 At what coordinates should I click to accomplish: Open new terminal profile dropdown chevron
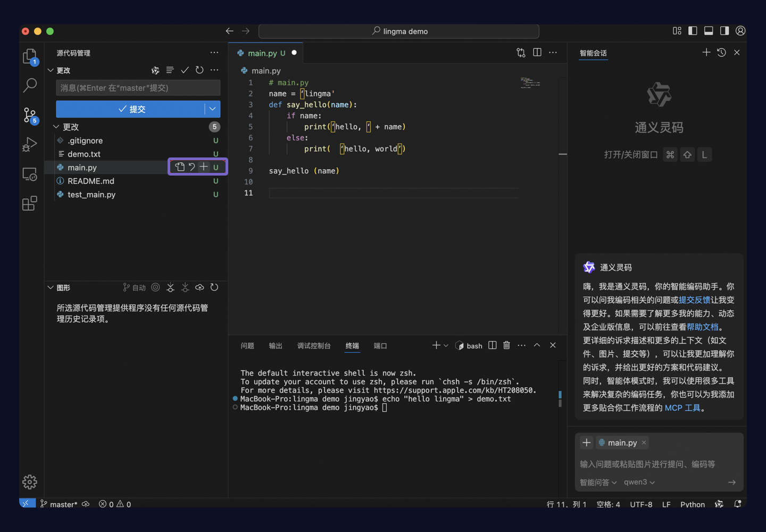point(446,346)
